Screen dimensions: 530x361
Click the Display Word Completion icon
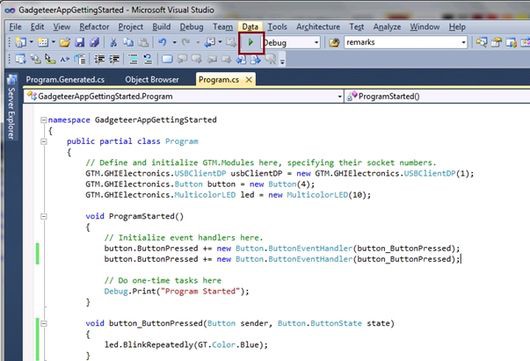pos(65,59)
